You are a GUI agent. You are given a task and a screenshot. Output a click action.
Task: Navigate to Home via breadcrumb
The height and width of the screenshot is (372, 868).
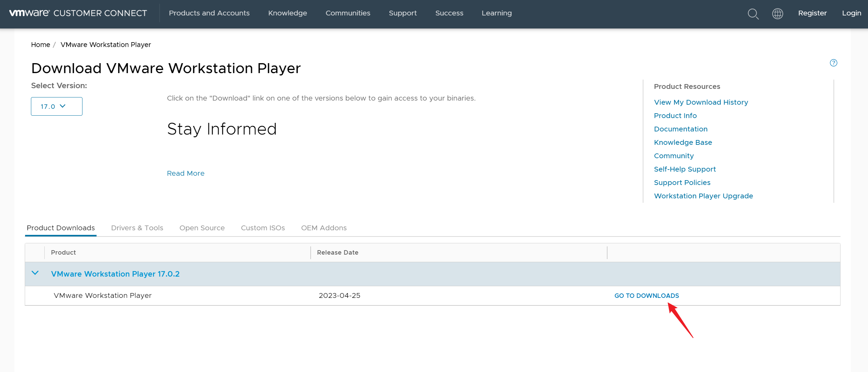pos(40,45)
